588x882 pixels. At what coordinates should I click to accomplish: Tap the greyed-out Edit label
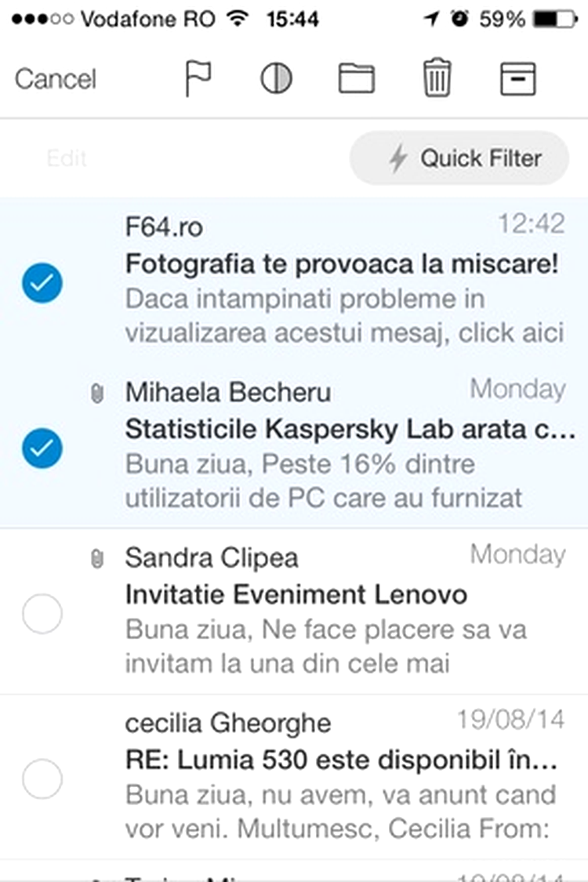click(x=67, y=158)
